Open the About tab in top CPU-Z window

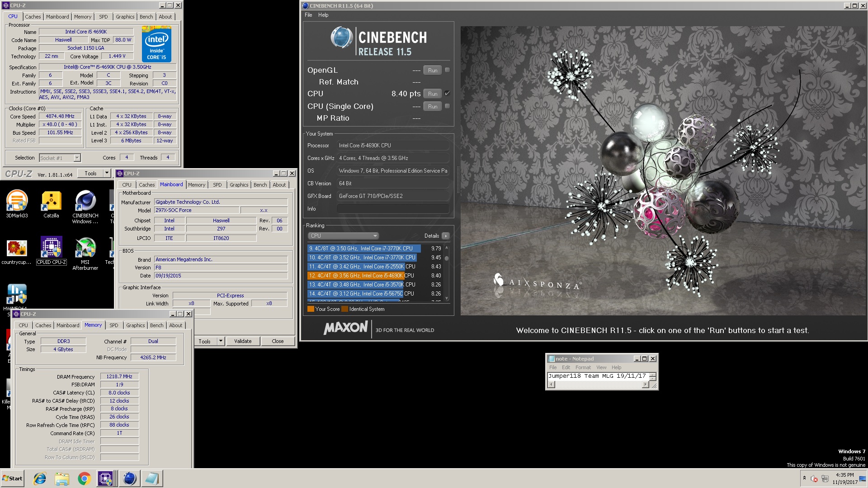point(165,17)
